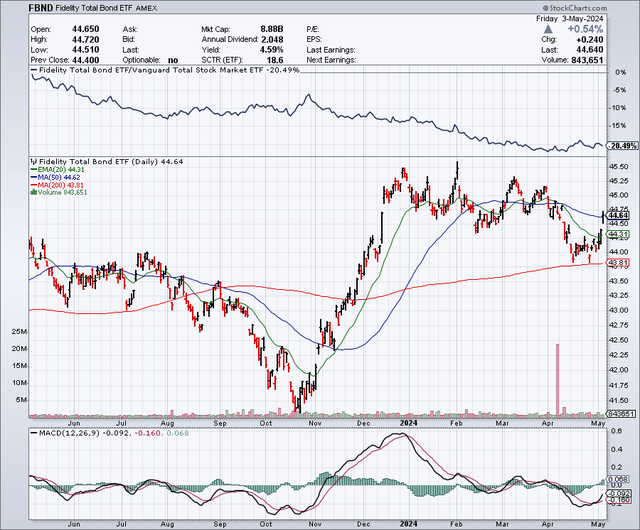Click the date Friday 3-May-2024

(569, 19)
